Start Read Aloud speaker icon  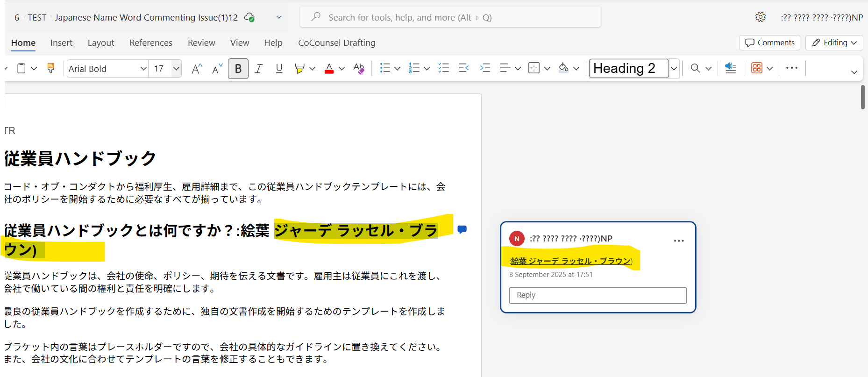pyautogui.click(x=731, y=68)
